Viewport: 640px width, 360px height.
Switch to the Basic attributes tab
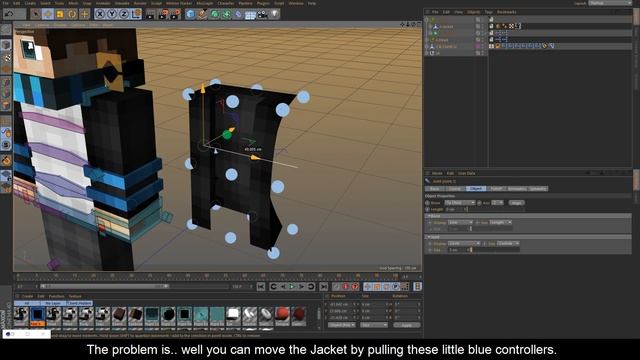click(435, 189)
